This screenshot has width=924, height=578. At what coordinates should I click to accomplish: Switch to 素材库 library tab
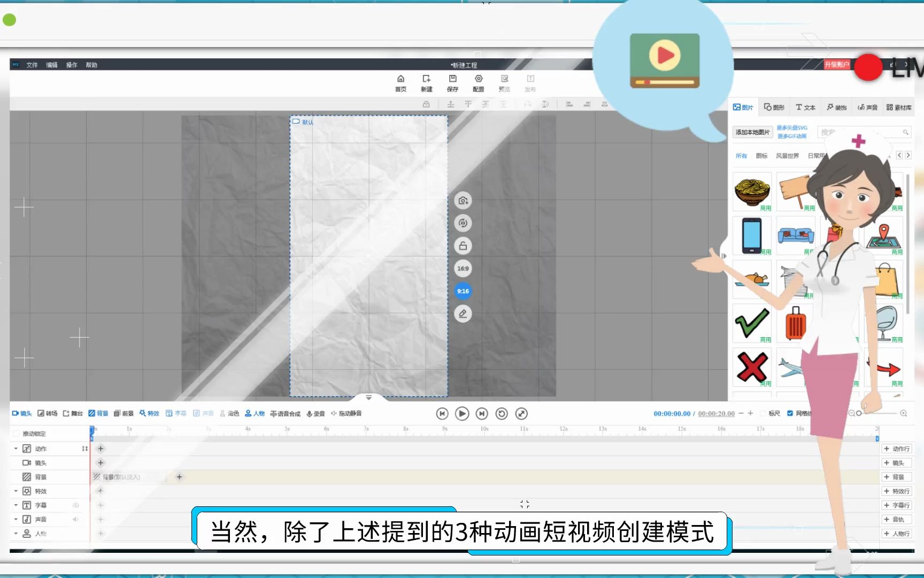pyautogui.click(x=899, y=108)
